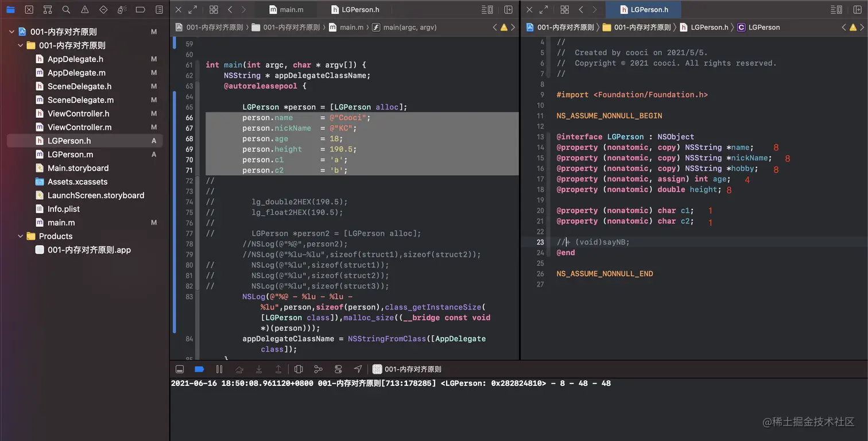Switch to main.m tab in left editor

coord(286,10)
